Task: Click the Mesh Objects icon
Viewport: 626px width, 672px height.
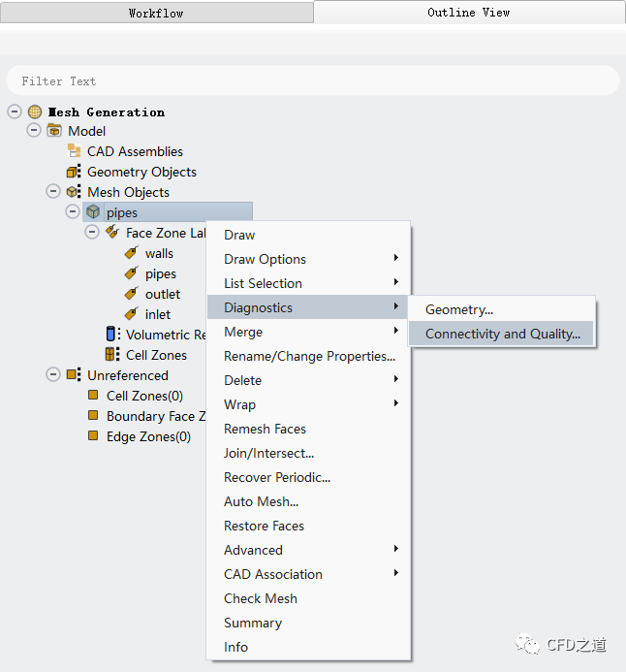Action: point(74,192)
